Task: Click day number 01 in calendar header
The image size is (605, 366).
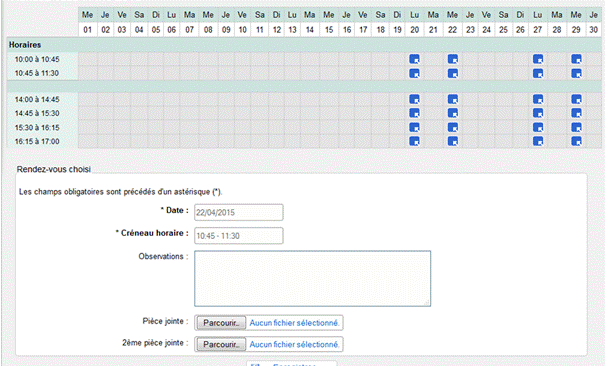Action: (x=88, y=30)
